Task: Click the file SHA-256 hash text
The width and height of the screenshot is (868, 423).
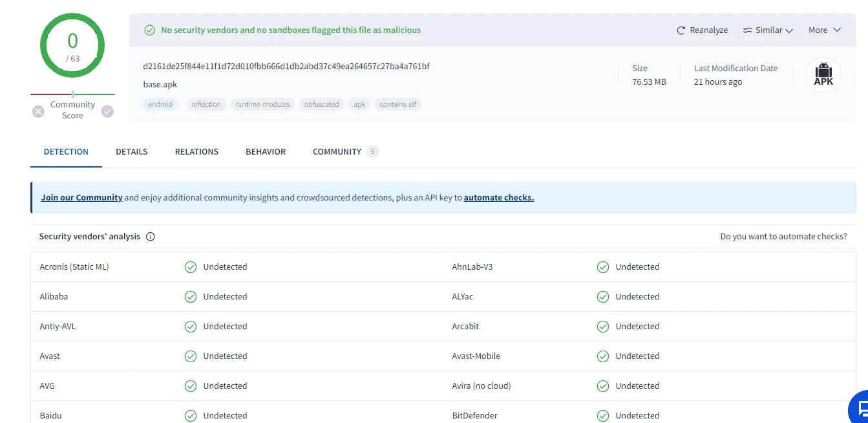Action: click(286, 67)
